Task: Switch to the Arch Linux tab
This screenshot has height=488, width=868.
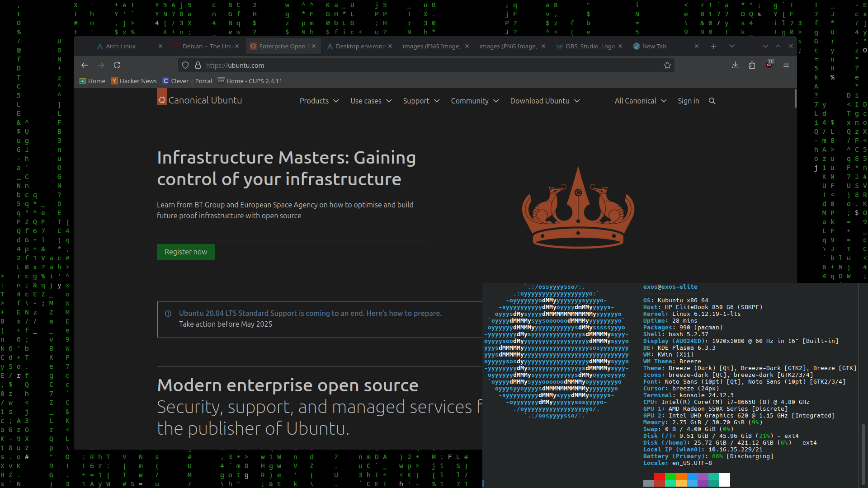Action: point(121,46)
